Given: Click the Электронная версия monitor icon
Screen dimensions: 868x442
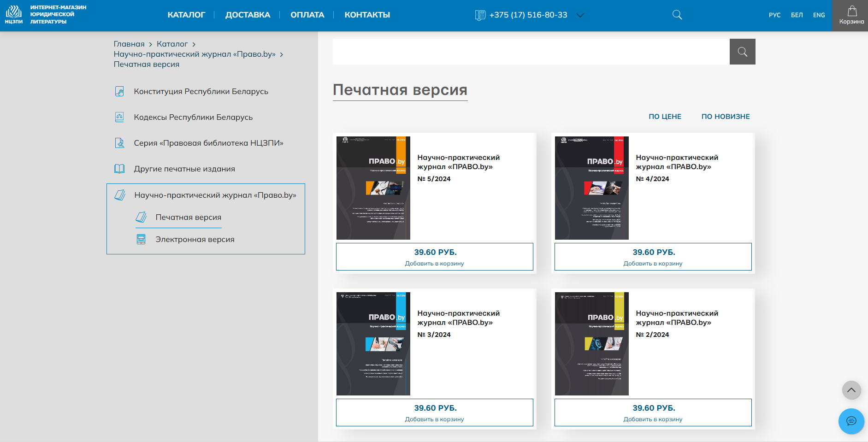Looking at the screenshot, I should pos(141,239).
